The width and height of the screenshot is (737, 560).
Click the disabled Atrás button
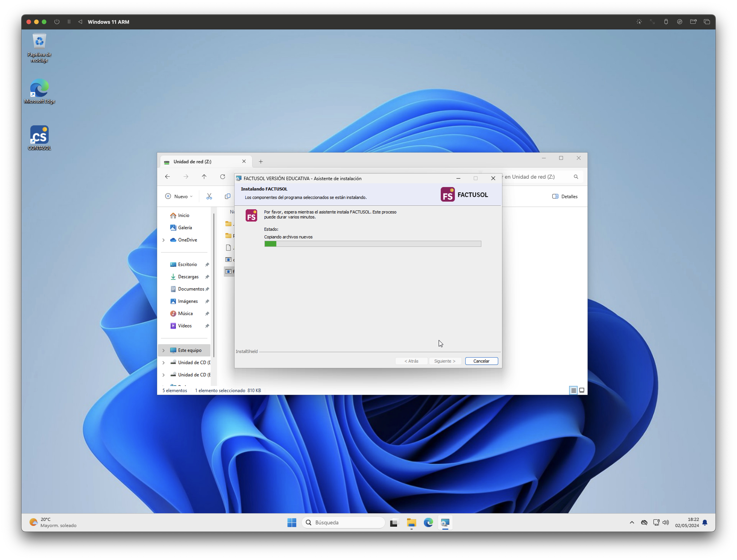point(411,361)
